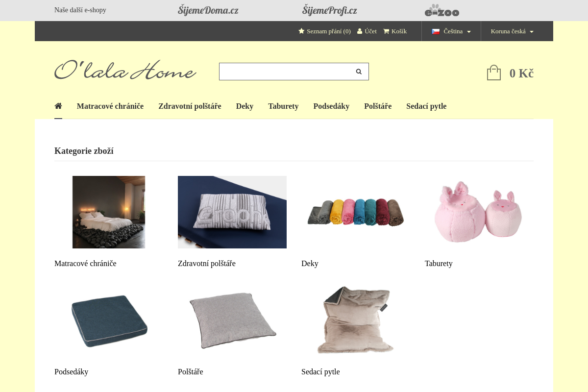This screenshot has width=588, height=392.
Task: Open the pink Taburety category image
Action: (479, 212)
